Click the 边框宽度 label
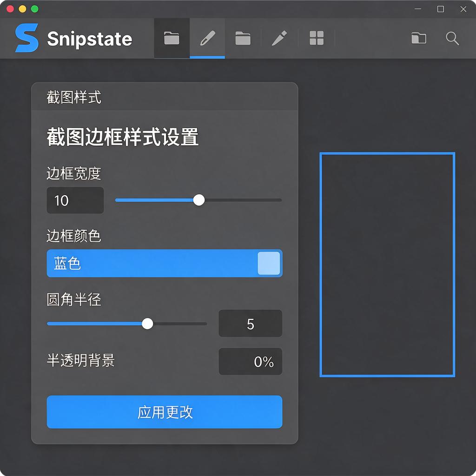The width and height of the screenshot is (476, 476). pyautogui.click(x=74, y=173)
